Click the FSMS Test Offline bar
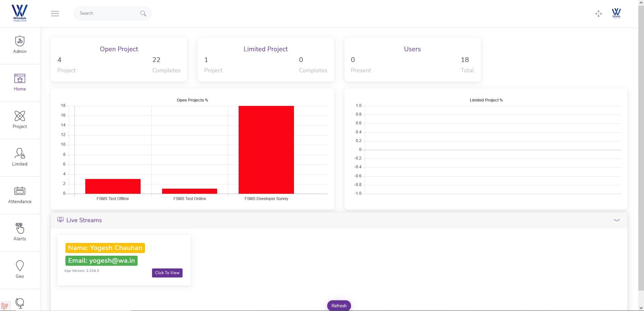 pos(113,186)
